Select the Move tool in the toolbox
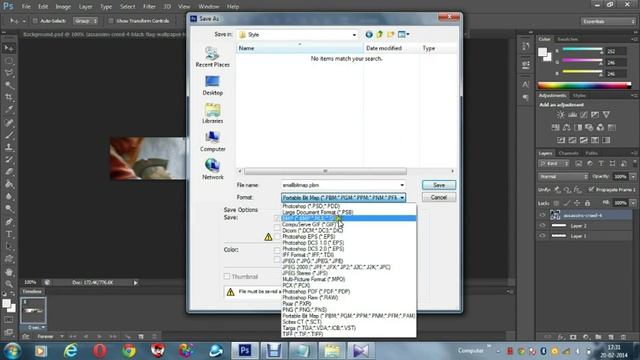640x360 pixels. 9,48
